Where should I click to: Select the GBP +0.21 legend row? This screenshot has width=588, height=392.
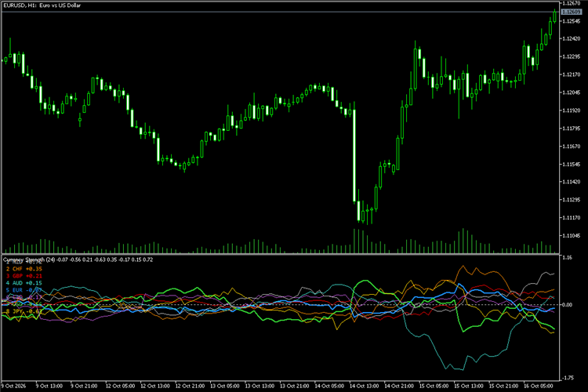pos(24,276)
